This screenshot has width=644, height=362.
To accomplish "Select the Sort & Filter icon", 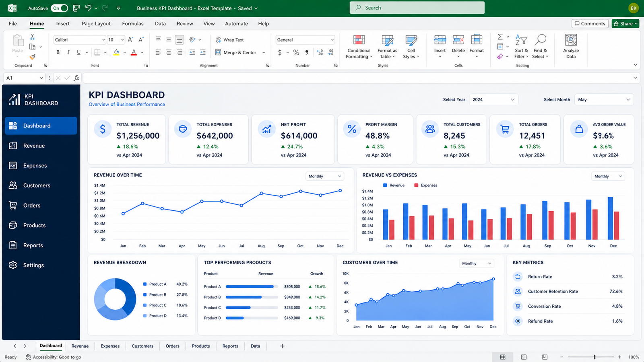I will tap(521, 40).
